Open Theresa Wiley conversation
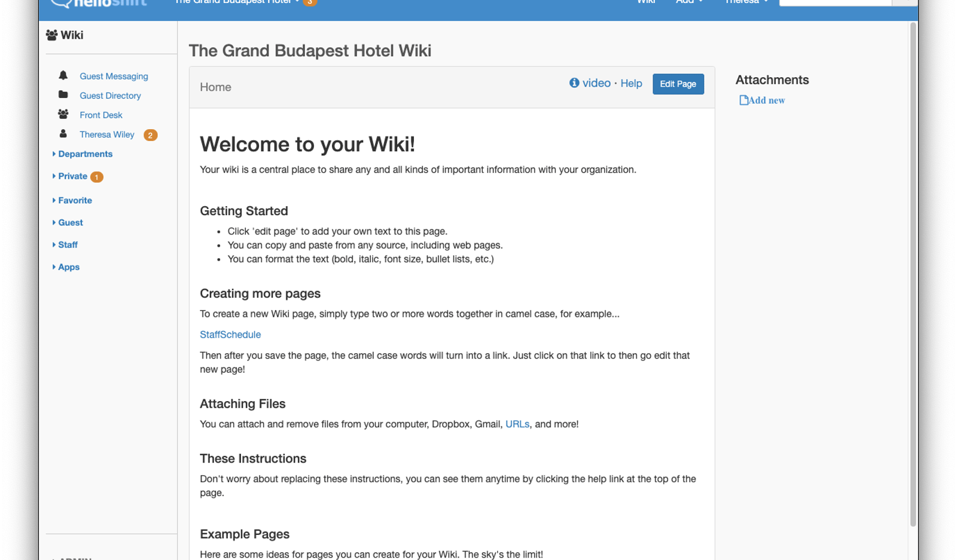The image size is (957, 560). (x=107, y=134)
